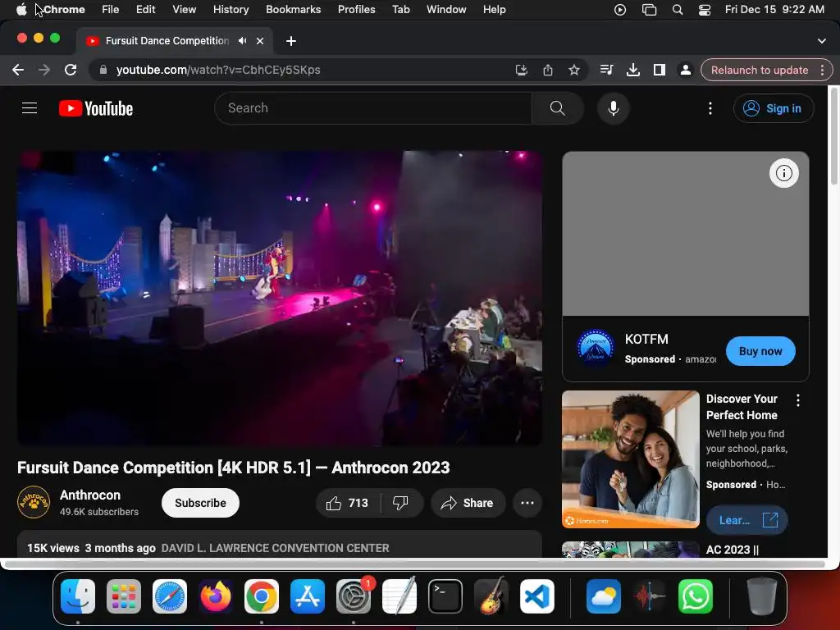Open ad info icon on KOTFM ad
This screenshot has width=840, height=630.
point(783,173)
